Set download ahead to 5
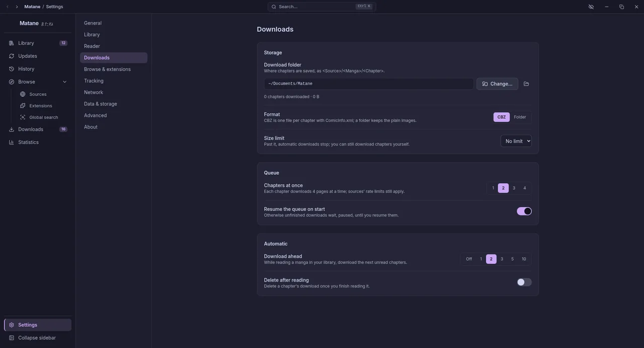 pos(513,259)
